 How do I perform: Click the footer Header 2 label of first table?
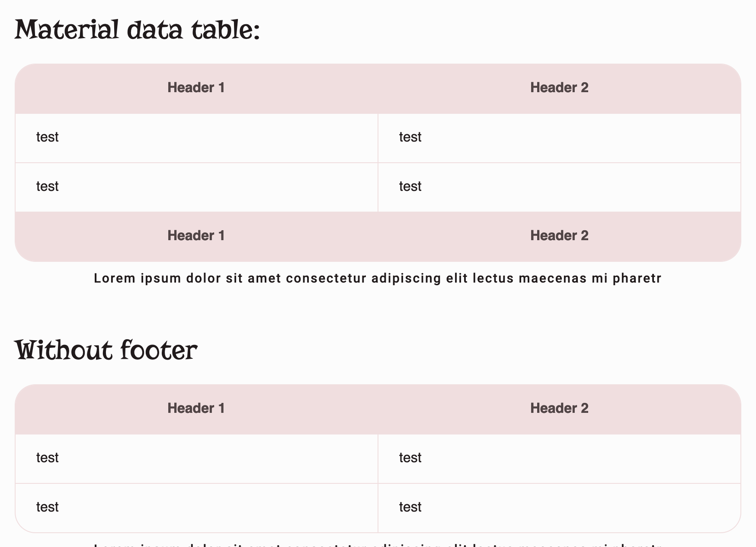(560, 235)
